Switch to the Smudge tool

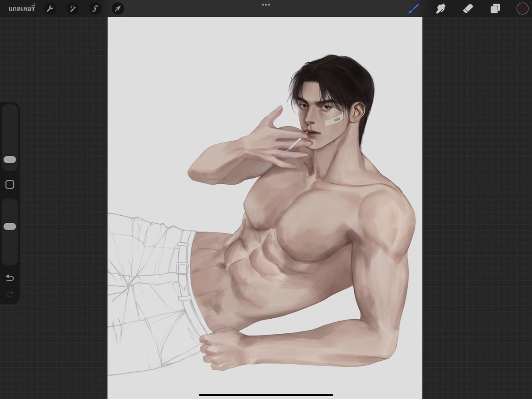(441, 8)
